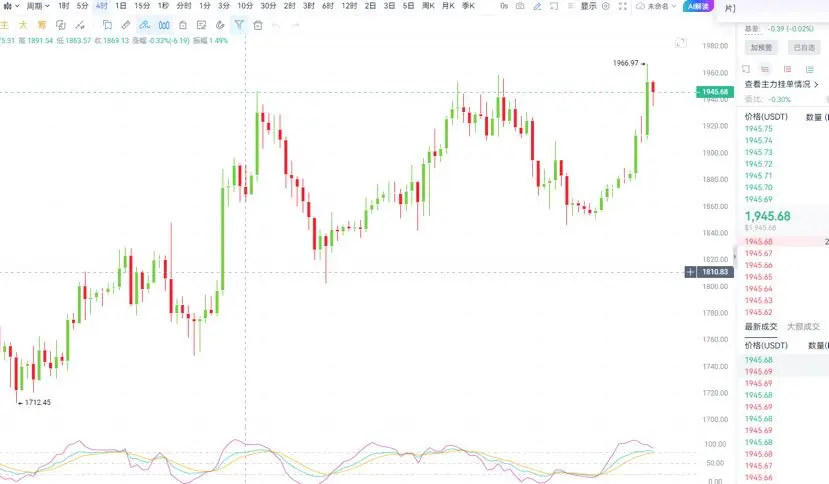Click ask price 1945.72 in order book
The width and height of the screenshot is (829, 484).
(x=759, y=164)
